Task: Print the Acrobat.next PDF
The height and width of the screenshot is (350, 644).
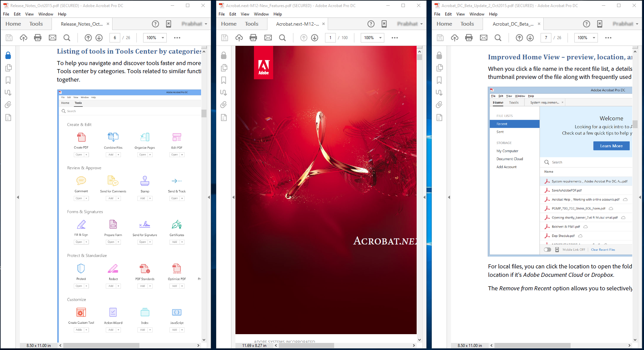Action: click(253, 38)
